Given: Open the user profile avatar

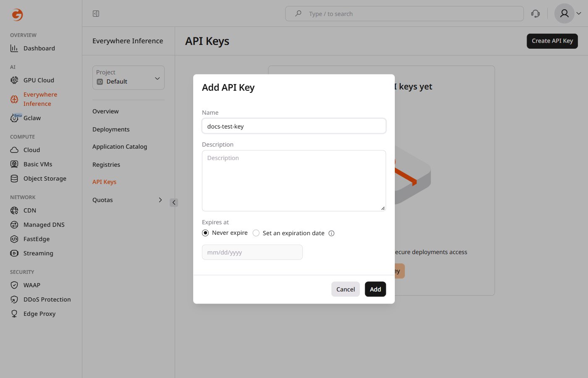Looking at the screenshot, I should (564, 13).
